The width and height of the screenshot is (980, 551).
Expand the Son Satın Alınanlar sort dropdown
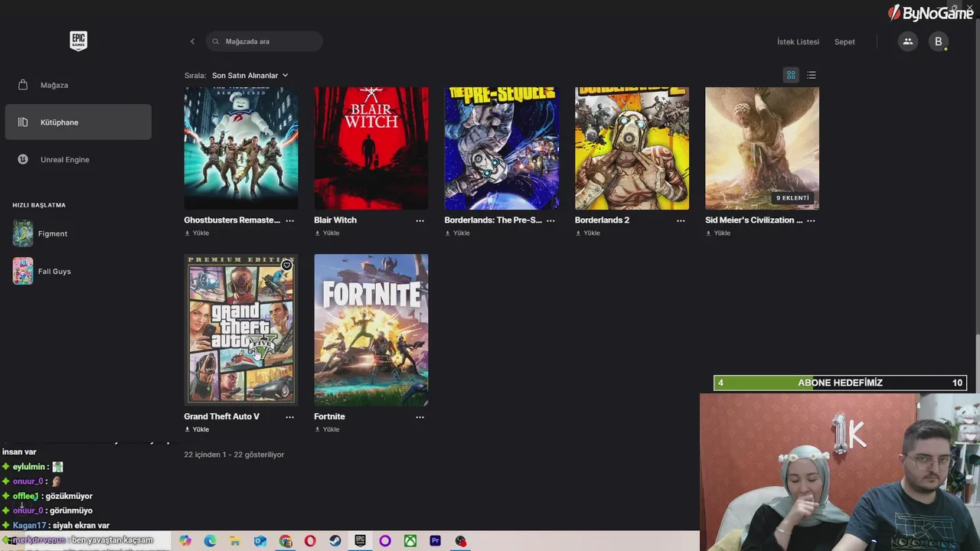pyautogui.click(x=250, y=76)
